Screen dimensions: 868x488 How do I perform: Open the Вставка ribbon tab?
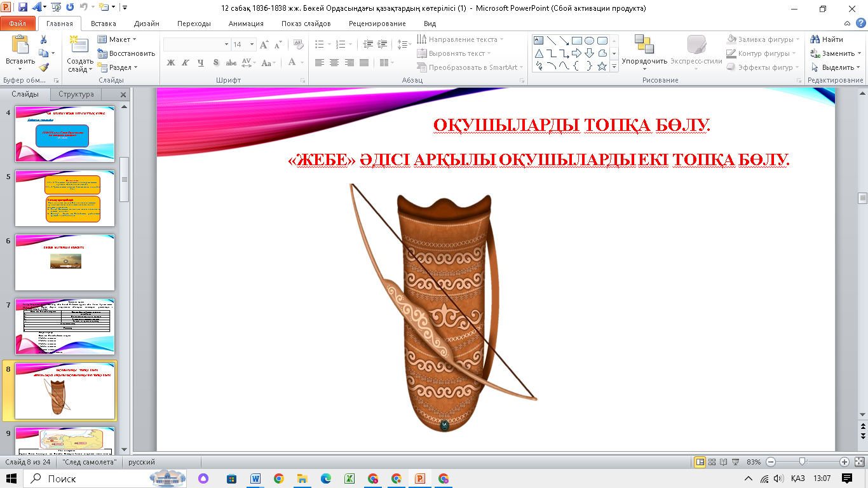pos(103,24)
